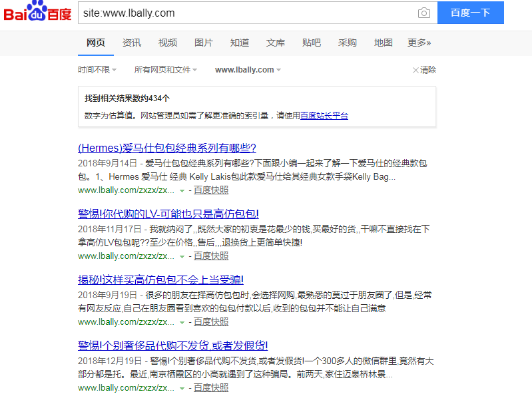Click the date 2018年12月19日 in snippet
This screenshot has height=404, width=532.
110,361
